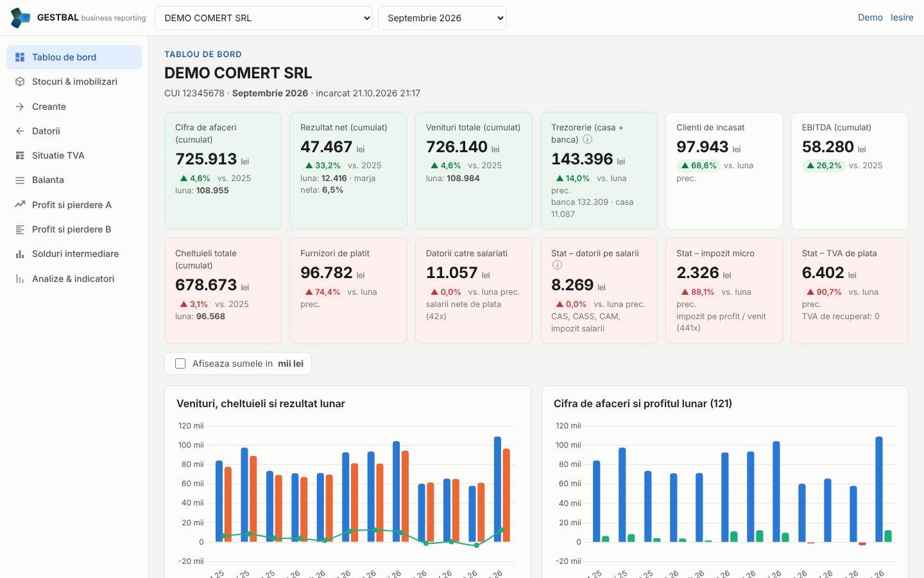Click the Cifra de afaceri card
This screenshot has width=924, height=578.
[x=223, y=171]
